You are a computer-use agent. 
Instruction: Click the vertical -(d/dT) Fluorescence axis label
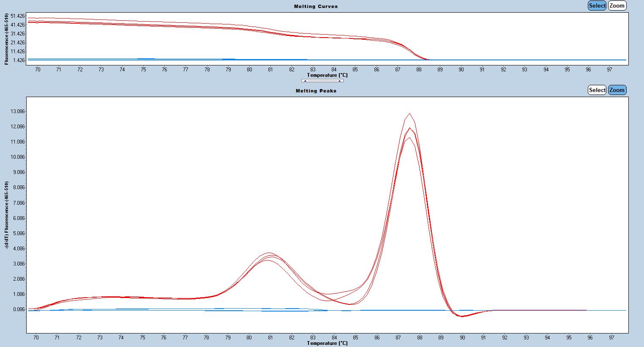click(x=7, y=215)
